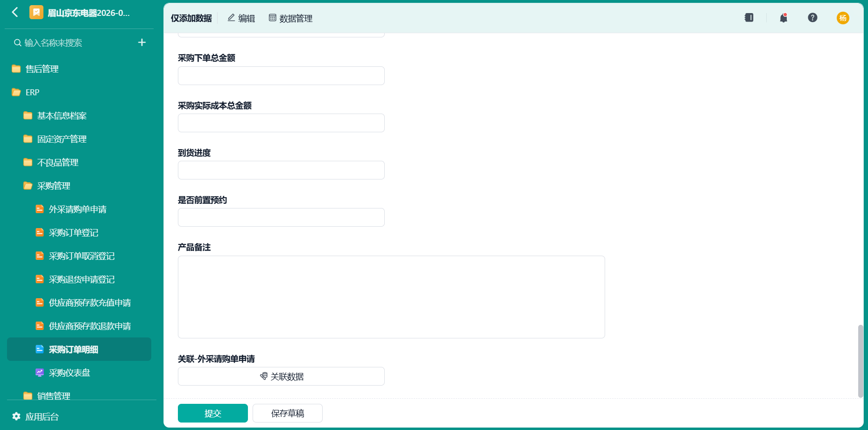The width and height of the screenshot is (868, 430).
Task: Open the 数据管理 tab
Action: [290, 18]
